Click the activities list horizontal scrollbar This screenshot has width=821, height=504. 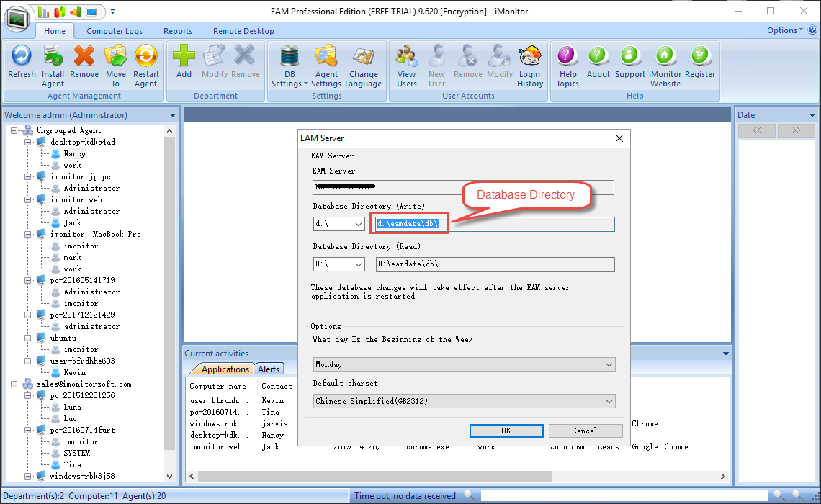coord(375,476)
